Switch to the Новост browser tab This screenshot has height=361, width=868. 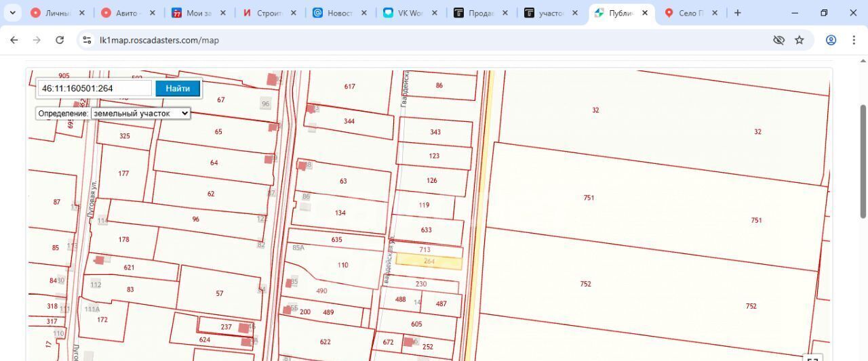tap(340, 13)
